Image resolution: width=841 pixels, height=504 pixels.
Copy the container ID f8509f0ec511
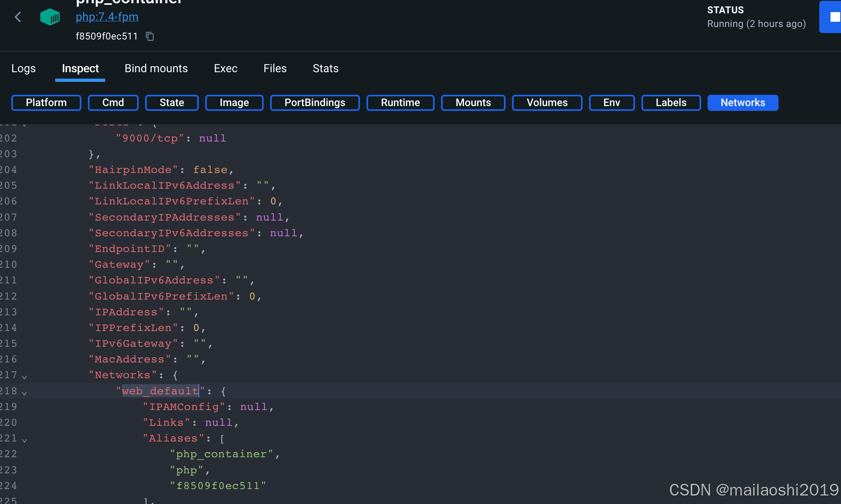[x=150, y=36]
